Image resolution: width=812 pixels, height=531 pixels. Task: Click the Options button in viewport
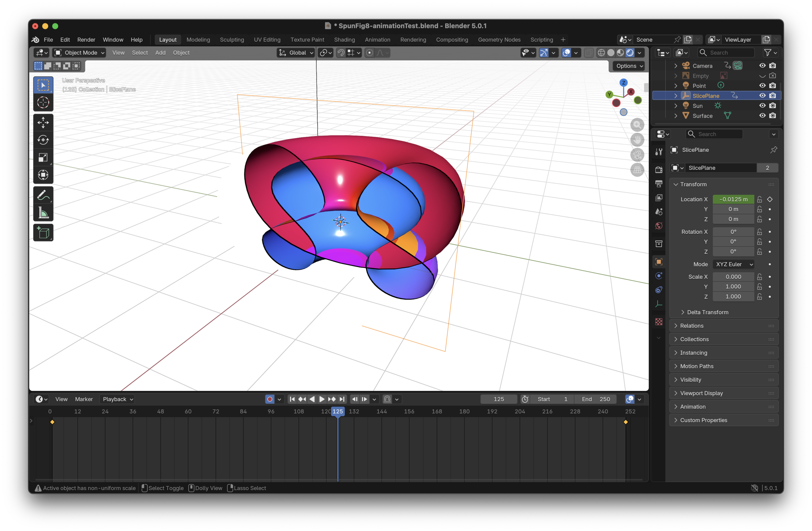[x=629, y=66]
